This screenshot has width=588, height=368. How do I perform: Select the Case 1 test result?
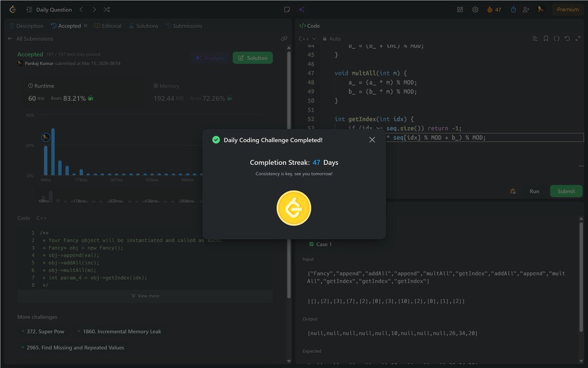[320, 244]
